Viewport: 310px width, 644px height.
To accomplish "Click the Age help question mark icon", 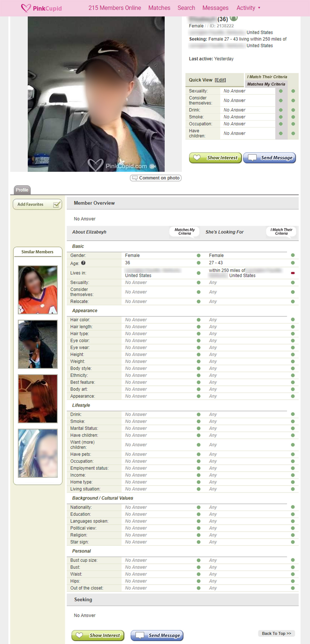I will click(x=83, y=263).
